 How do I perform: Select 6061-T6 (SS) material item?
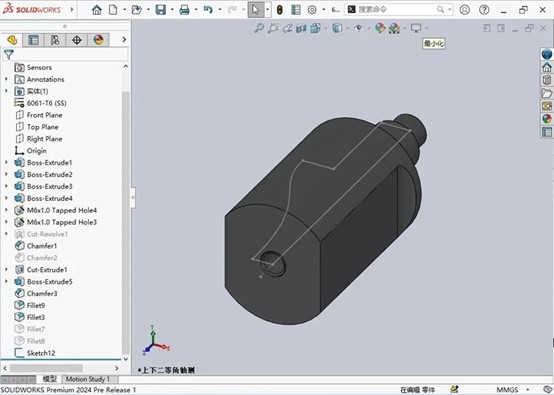(46, 103)
